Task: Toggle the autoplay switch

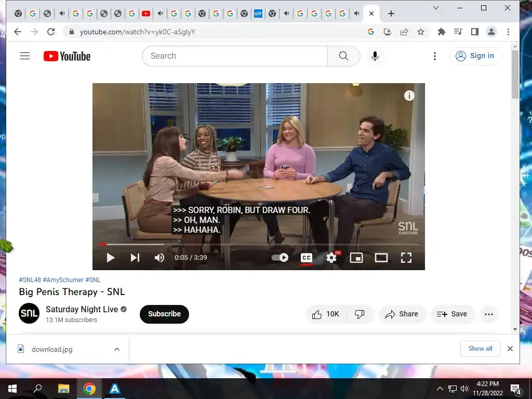Action: coord(280,258)
